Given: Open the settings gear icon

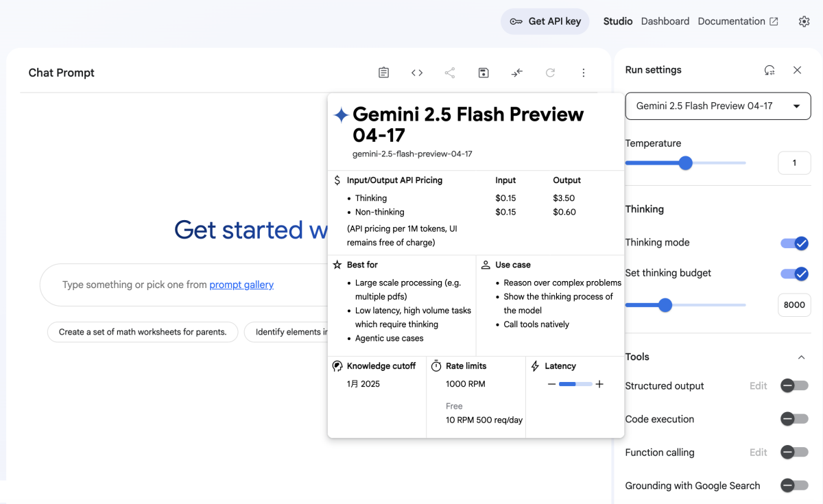Looking at the screenshot, I should [x=804, y=21].
